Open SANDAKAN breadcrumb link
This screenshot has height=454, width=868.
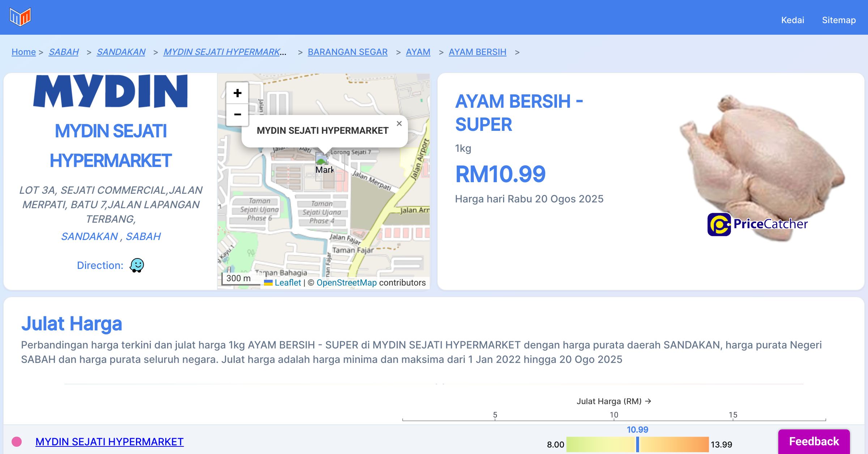121,52
